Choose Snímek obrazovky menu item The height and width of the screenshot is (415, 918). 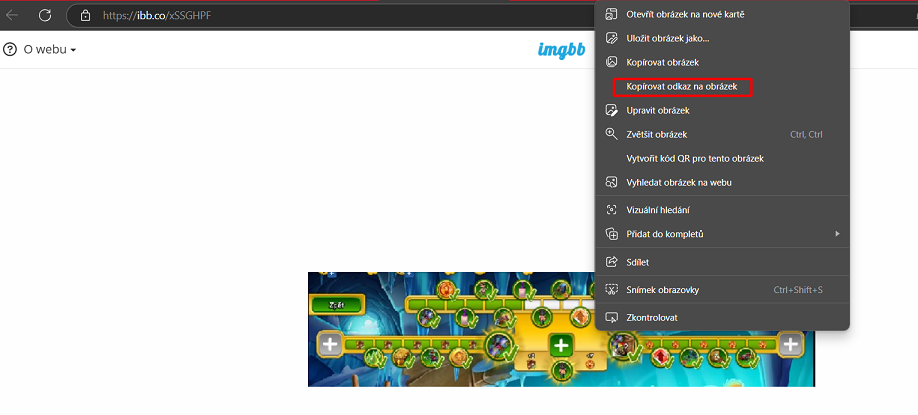click(662, 290)
